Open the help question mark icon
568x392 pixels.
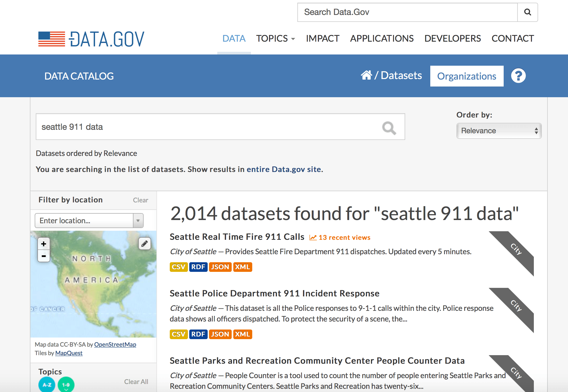[x=518, y=76]
